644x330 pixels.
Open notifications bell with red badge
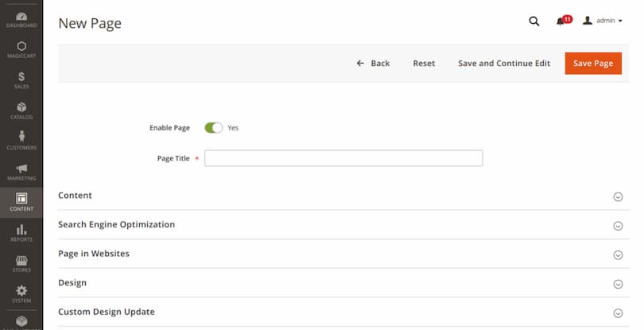563,21
